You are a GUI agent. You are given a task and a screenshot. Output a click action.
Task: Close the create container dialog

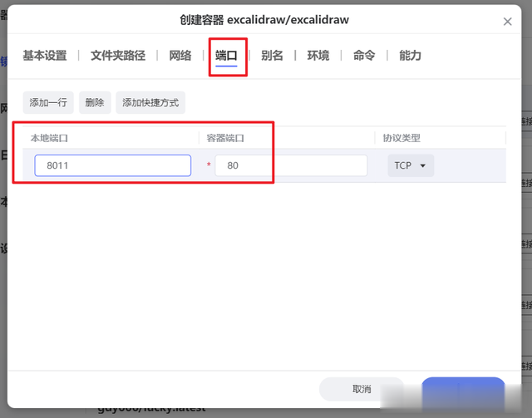[507, 22]
